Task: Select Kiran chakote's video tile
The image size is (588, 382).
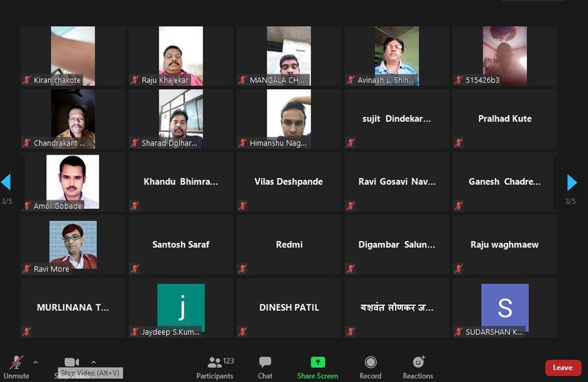Action: 73,56
